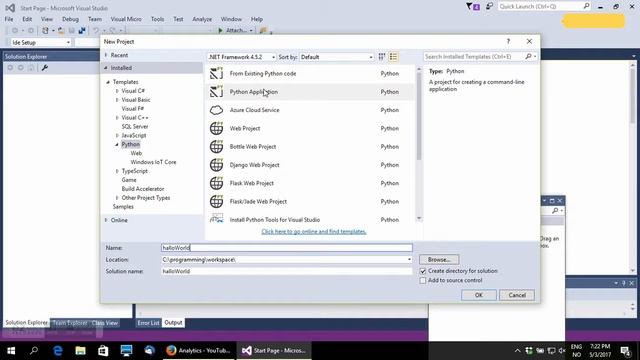Open the .NET Framework 4.5.2 dropdown
The height and width of the screenshot is (360, 640).
(x=242, y=57)
